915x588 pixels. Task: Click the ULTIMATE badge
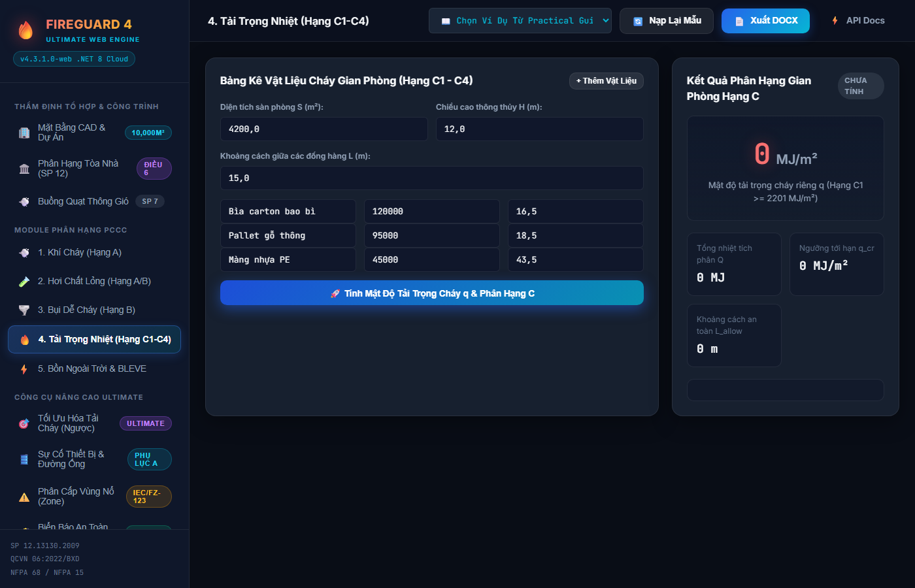click(146, 423)
